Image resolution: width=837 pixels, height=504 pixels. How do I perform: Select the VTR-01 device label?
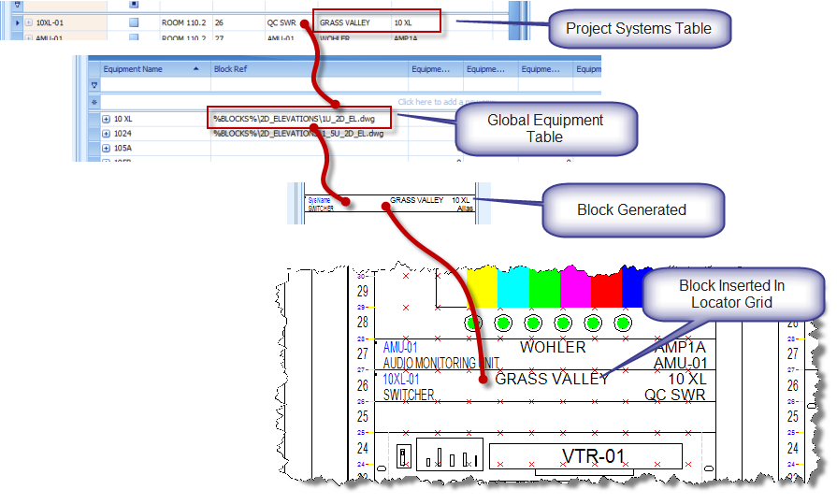pyautogui.click(x=593, y=456)
